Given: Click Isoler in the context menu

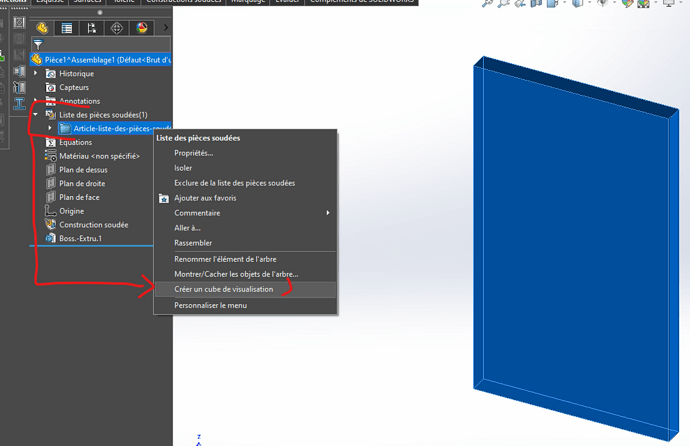Looking at the screenshot, I should [x=183, y=168].
